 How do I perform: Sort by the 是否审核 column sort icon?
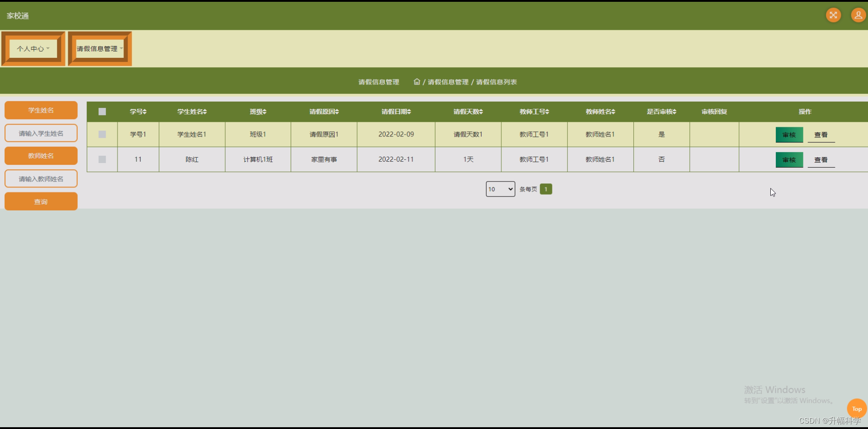tap(674, 112)
